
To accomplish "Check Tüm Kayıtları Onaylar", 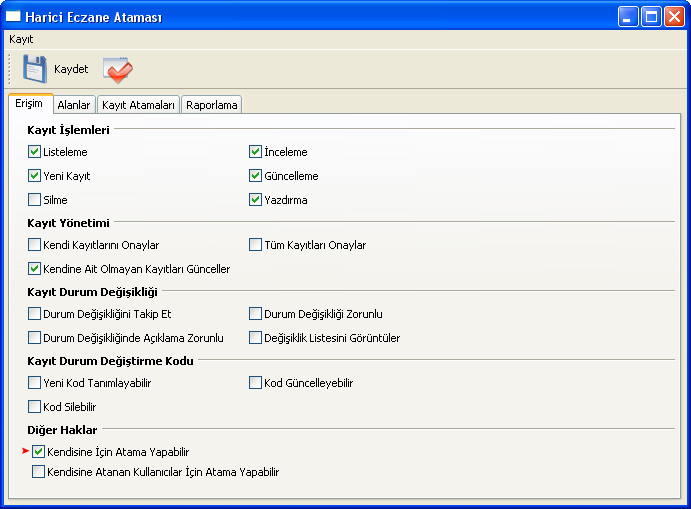I will pos(255,245).
